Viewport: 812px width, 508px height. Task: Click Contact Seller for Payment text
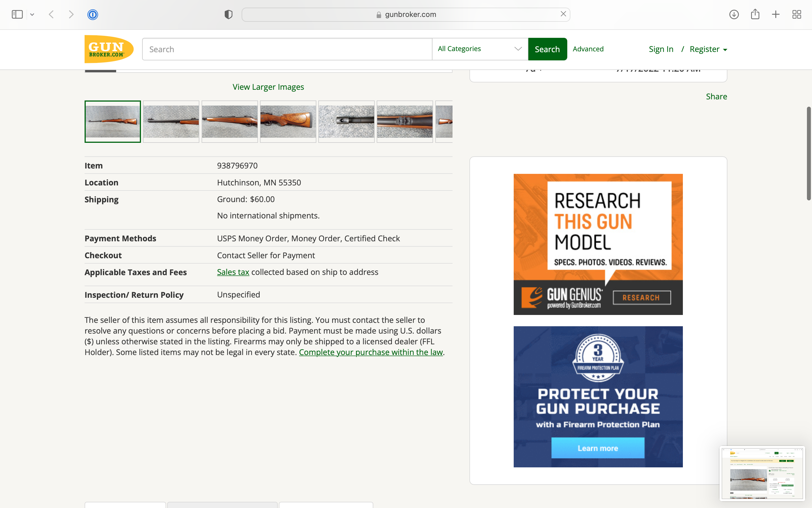266,255
